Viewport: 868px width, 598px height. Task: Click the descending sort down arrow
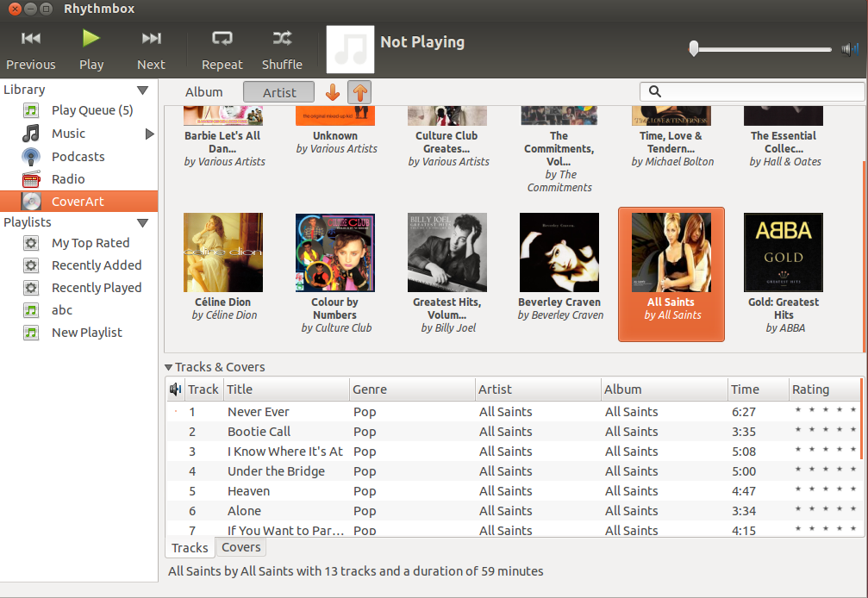(332, 92)
